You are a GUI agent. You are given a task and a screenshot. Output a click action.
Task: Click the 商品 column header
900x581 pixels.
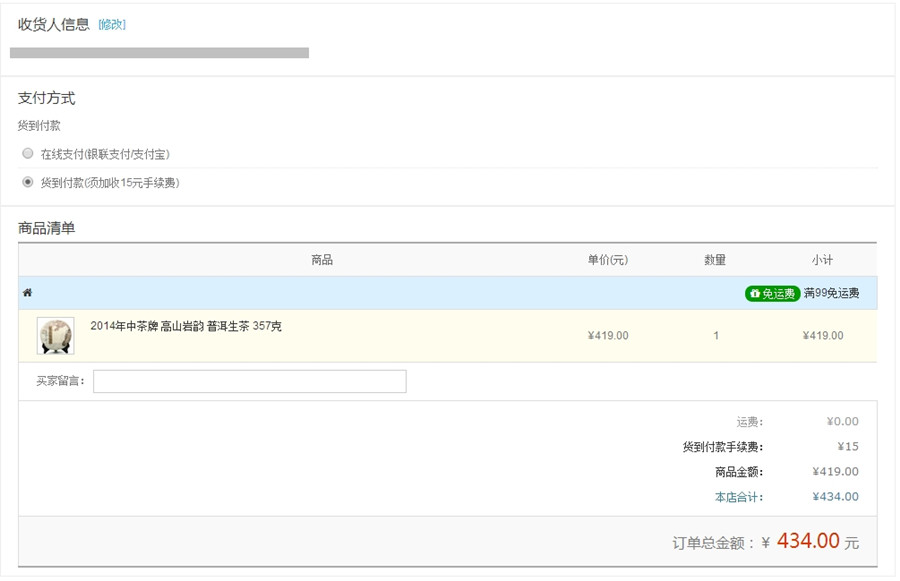321,260
